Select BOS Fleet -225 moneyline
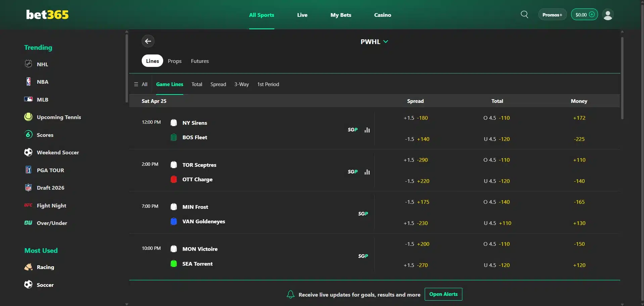The width and height of the screenshot is (644, 306). pyautogui.click(x=579, y=139)
